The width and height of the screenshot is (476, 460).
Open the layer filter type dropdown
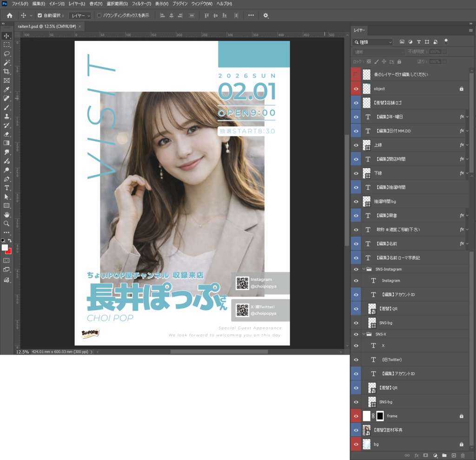tap(372, 42)
